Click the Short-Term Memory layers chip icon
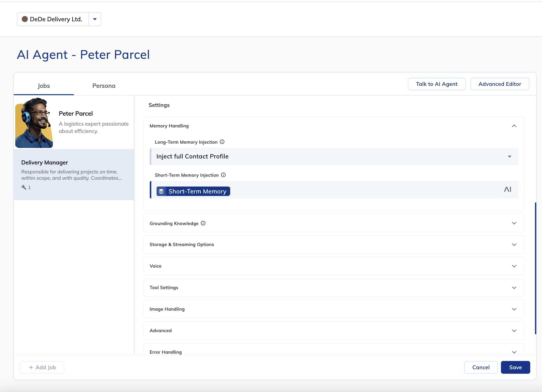Screen dimensions: 542x392 coord(161,191)
